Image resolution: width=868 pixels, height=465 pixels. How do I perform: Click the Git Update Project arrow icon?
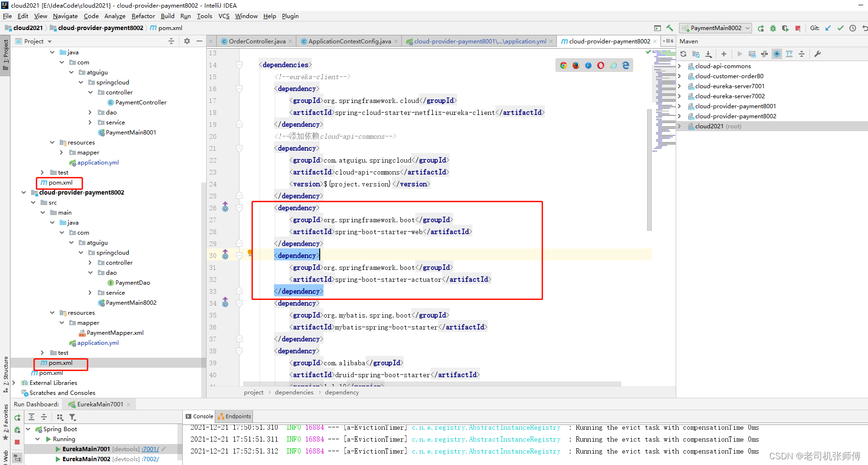click(x=828, y=28)
